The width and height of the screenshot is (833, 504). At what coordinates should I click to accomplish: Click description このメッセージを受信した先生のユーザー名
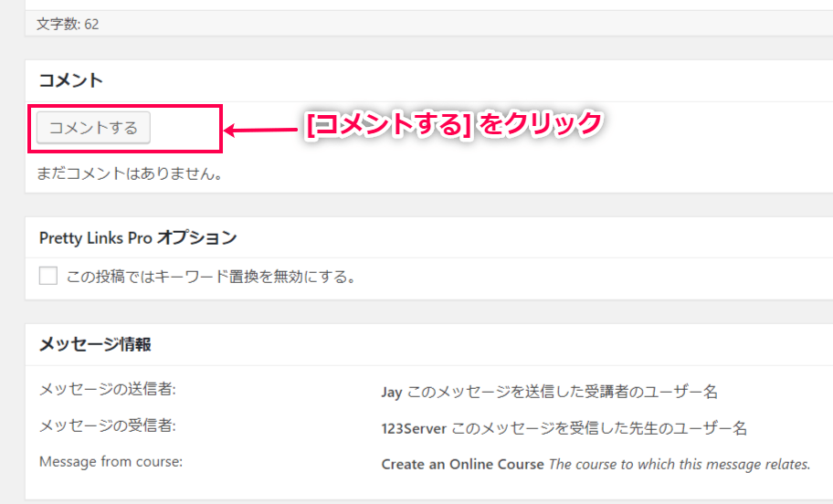click(599, 428)
